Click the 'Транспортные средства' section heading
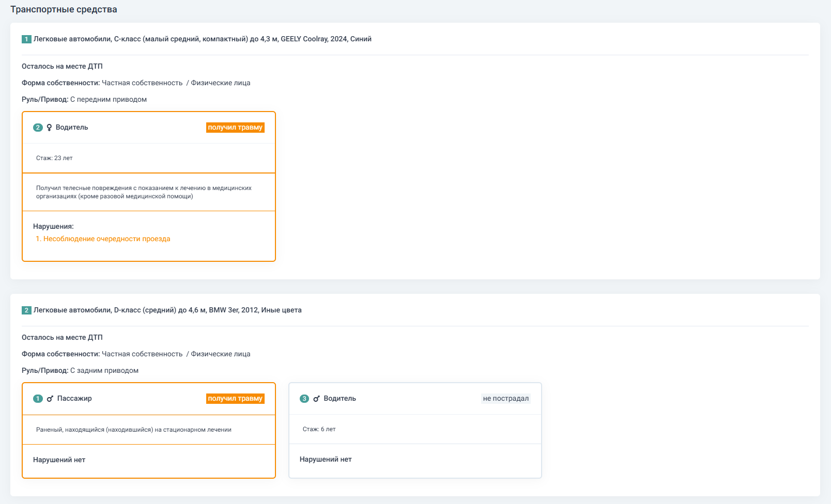 (x=64, y=10)
